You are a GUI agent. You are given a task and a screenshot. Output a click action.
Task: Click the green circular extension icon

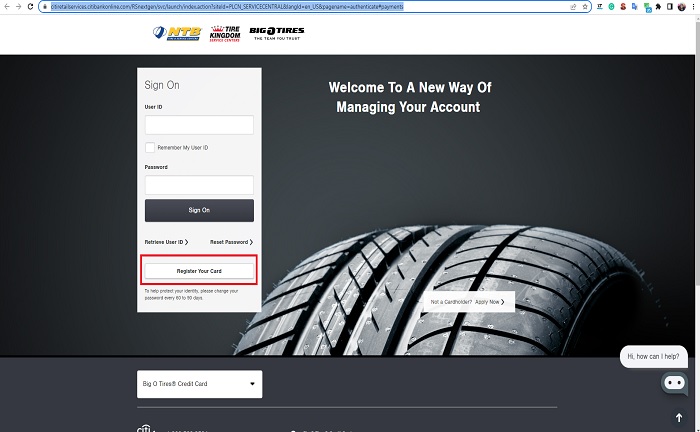[611, 7]
